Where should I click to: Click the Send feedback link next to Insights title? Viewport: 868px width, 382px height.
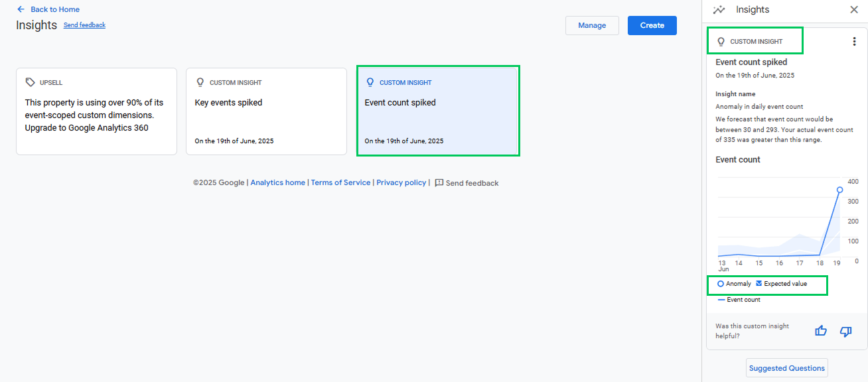click(84, 25)
